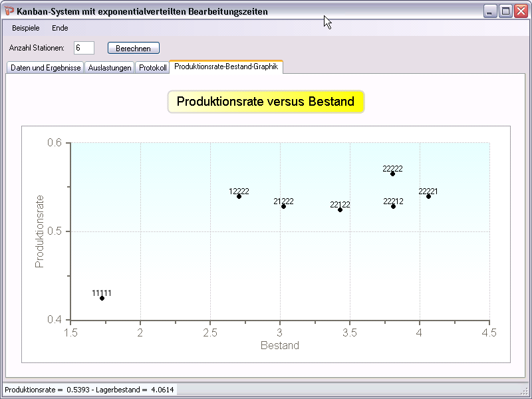The height and width of the screenshot is (399, 532).
Task: Click the application icon in title bar
Action: click(9, 11)
